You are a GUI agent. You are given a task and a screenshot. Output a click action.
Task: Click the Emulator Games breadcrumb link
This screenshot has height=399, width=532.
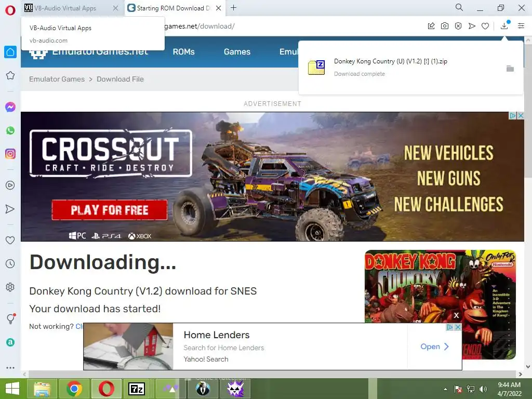pos(57,79)
